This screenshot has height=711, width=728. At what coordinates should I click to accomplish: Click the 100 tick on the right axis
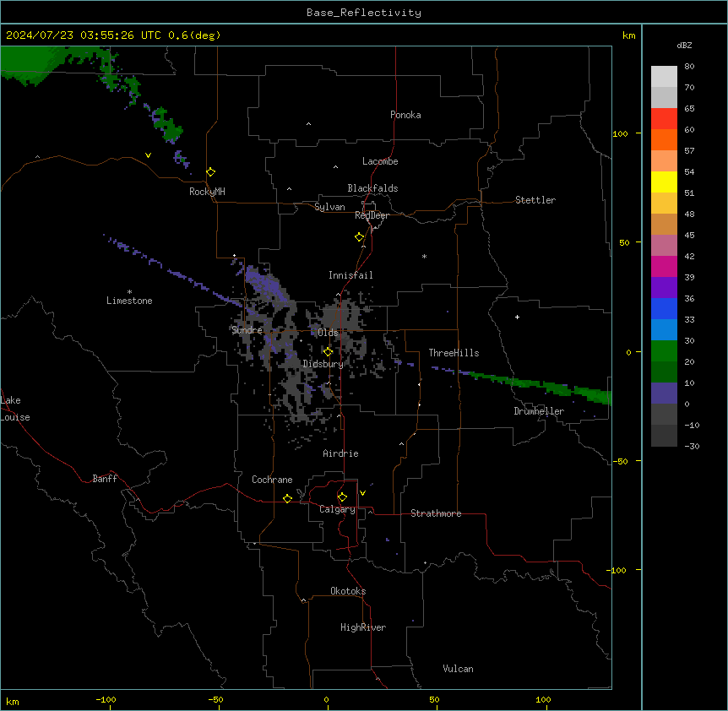point(620,133)
